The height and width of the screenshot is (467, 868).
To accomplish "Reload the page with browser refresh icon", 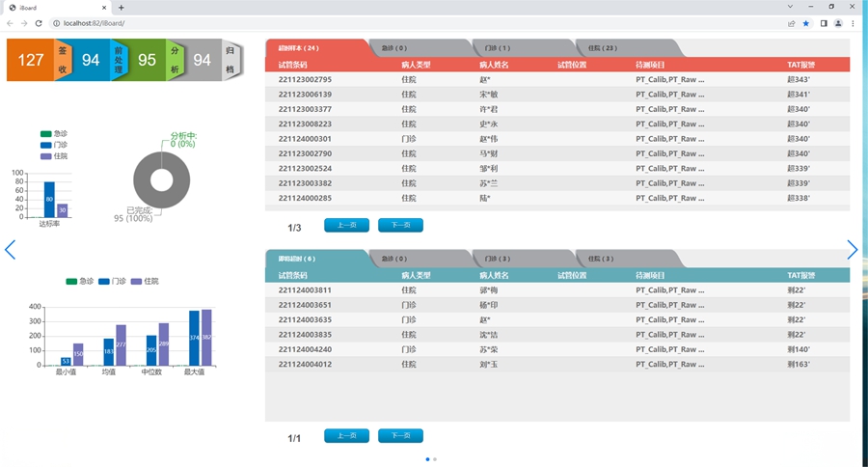I will [39, 23].
